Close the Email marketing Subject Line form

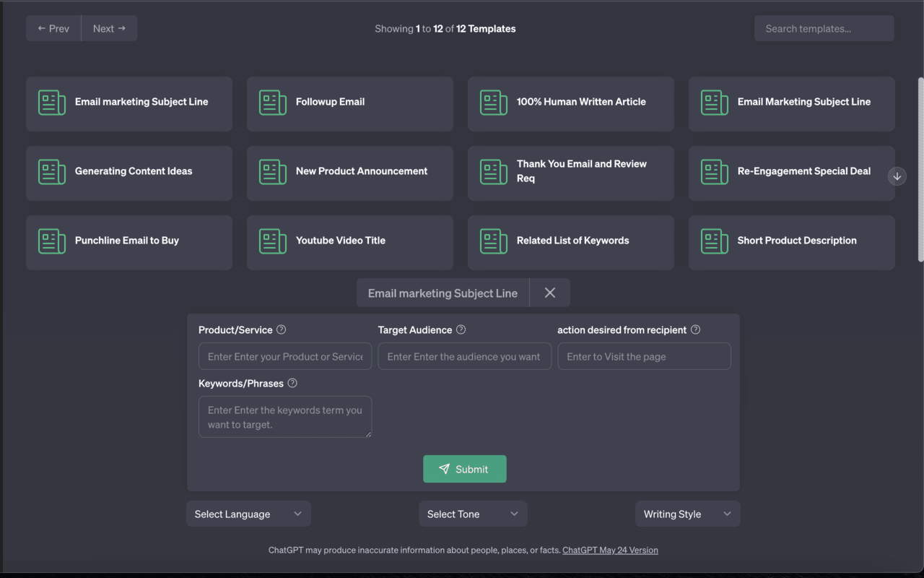[549, 293]
